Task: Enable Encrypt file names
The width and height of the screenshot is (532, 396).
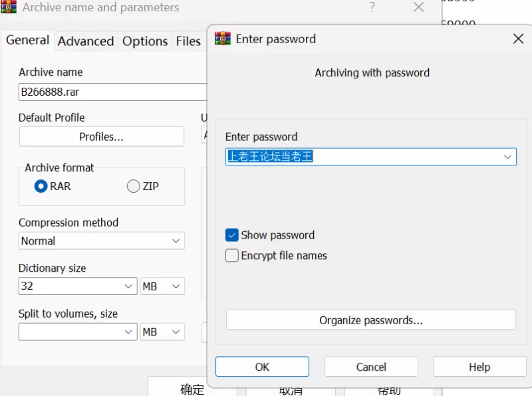Action: tap(231, 255)
